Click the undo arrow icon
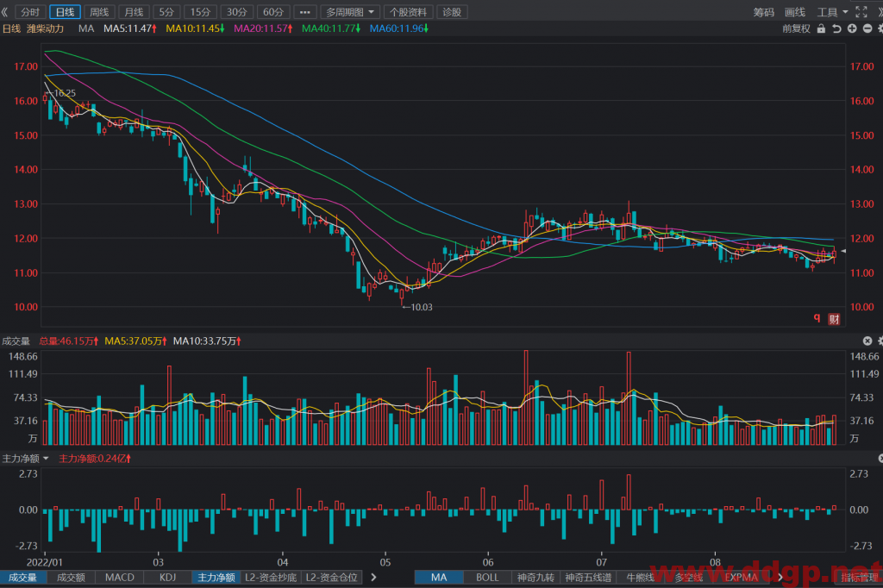The image size is (883, 588). click(x=836, y=28)
